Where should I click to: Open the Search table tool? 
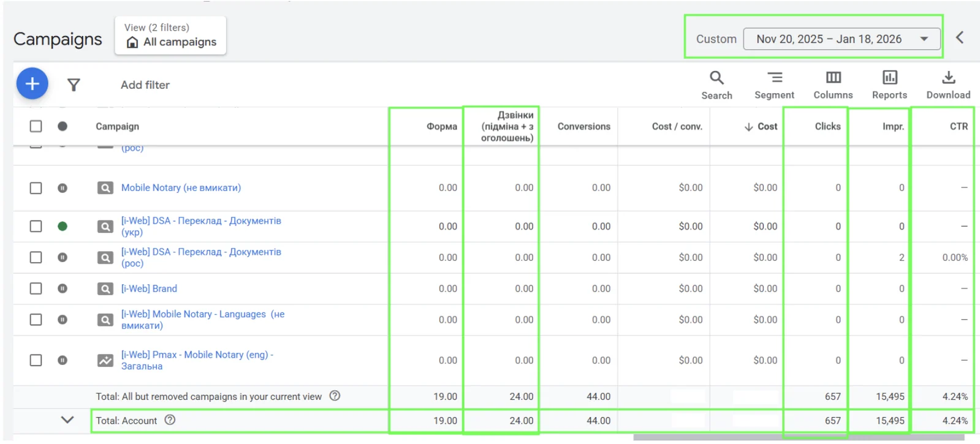(x=716, y=85)
